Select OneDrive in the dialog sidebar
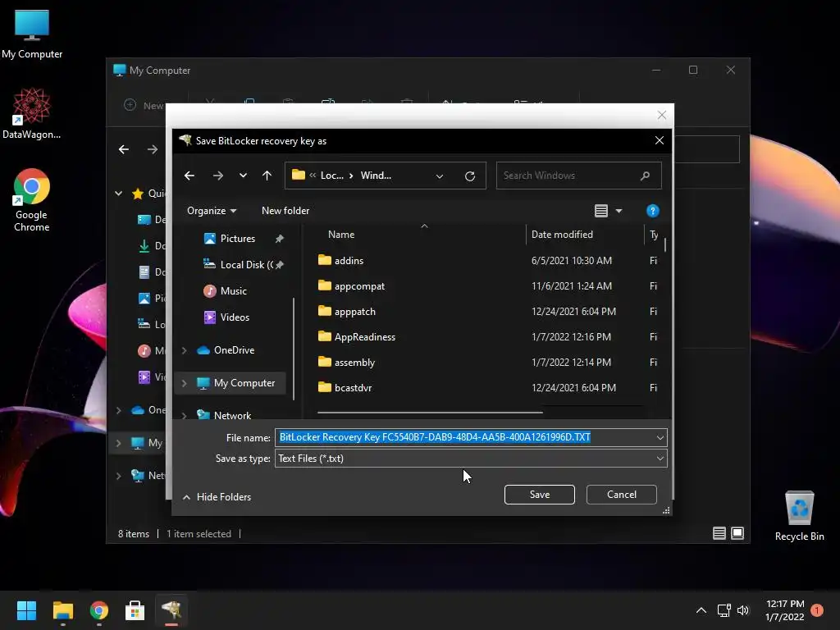 234,349
